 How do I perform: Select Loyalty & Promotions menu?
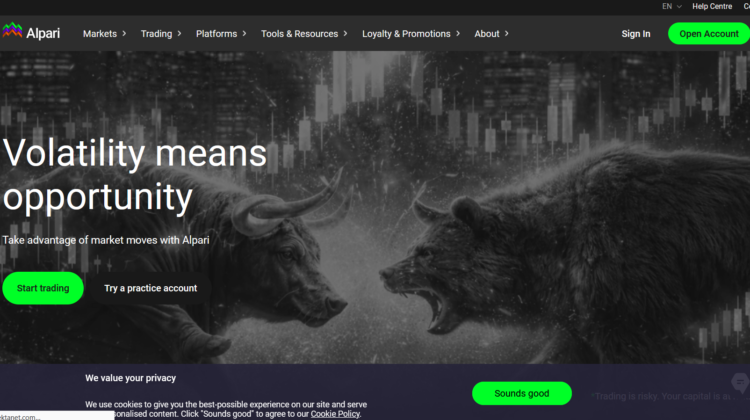406,34
